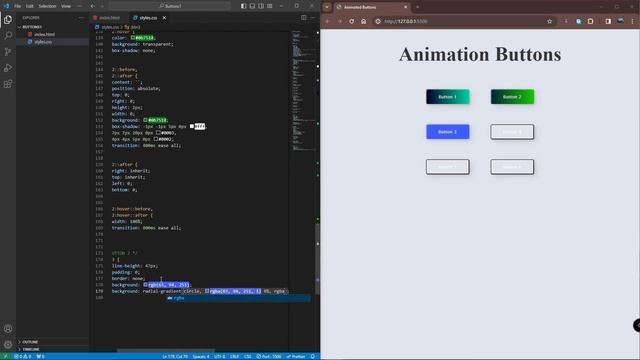Open the File menu
Viewport: 640px width, 360px height.
click(17, 6)
